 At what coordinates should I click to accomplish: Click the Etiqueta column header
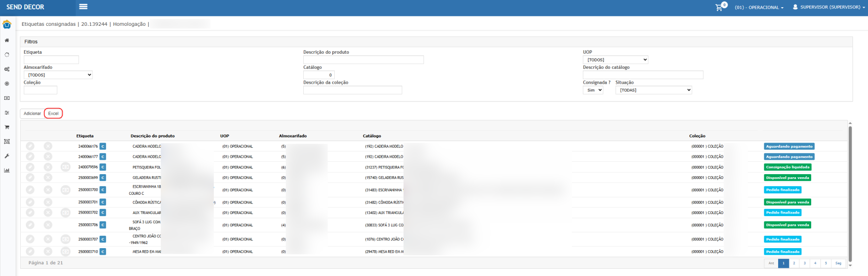(85, 136)
